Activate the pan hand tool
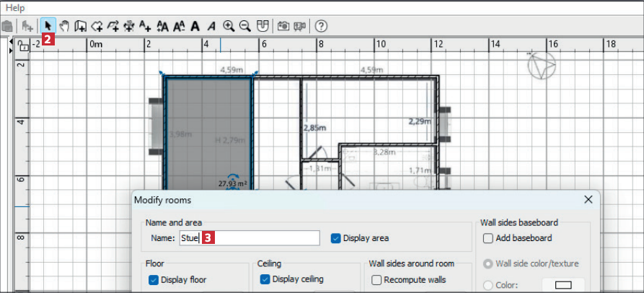Viewport: 644px width, 293px height. coord(64,26)
